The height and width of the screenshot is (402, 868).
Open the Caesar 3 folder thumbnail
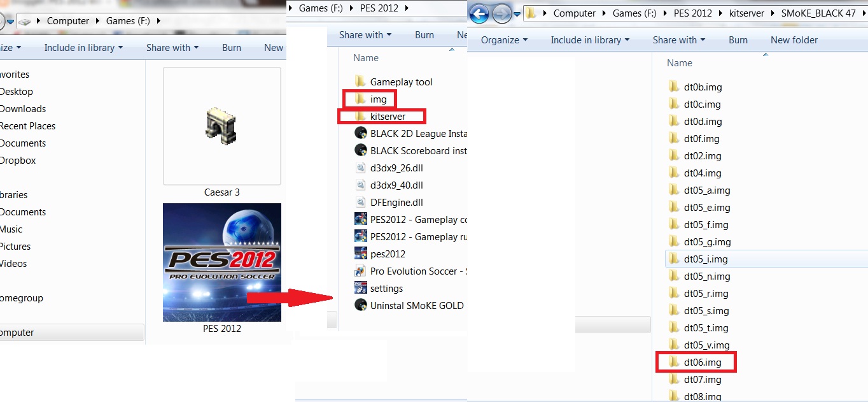tap(221, 126)
